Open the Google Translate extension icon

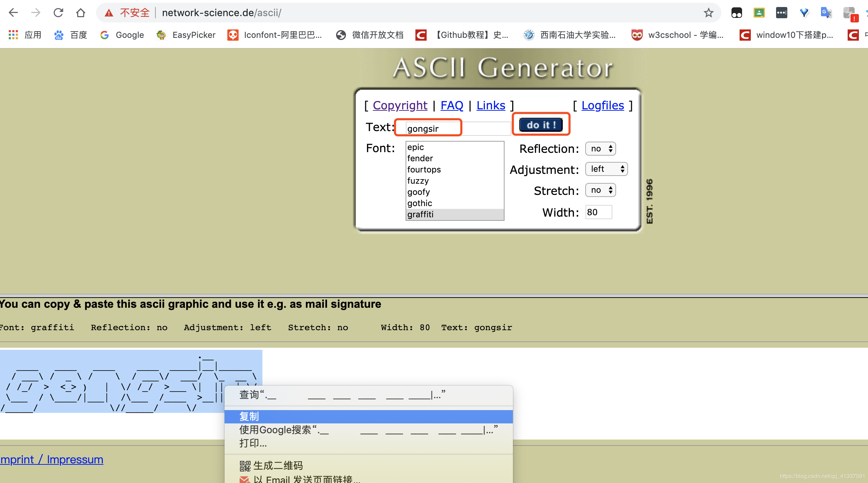[826, 13]
